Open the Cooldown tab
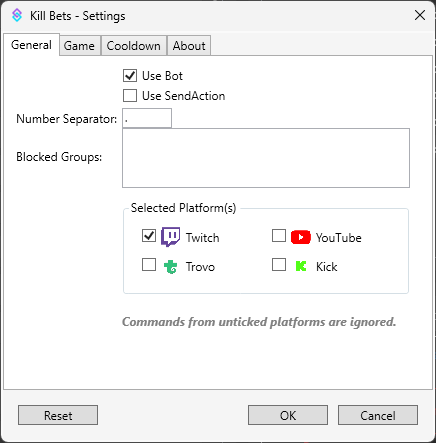The width and height of the screenshot is (436, 443). [x=133, y=46]
